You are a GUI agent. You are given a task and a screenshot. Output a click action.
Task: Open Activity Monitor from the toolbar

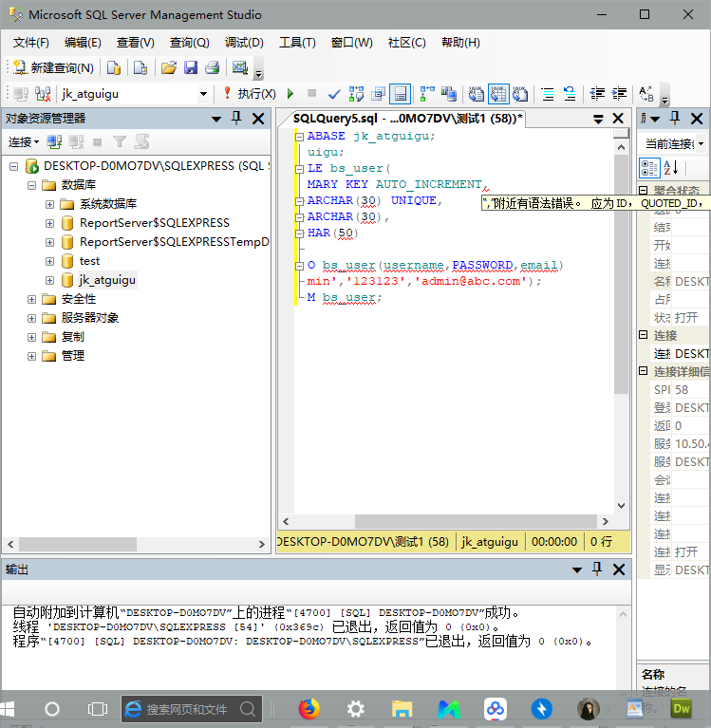239,67
